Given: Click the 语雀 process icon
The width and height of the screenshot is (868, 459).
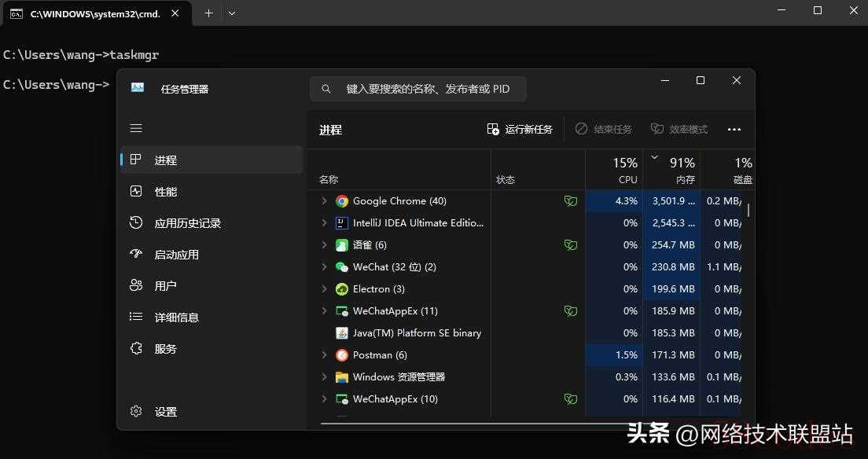Looking at the screenshot, I should [x=342, y=245].
